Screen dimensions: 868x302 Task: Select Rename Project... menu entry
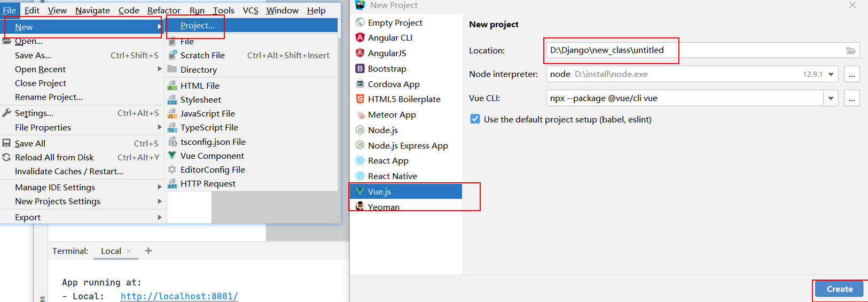point(49,97)
